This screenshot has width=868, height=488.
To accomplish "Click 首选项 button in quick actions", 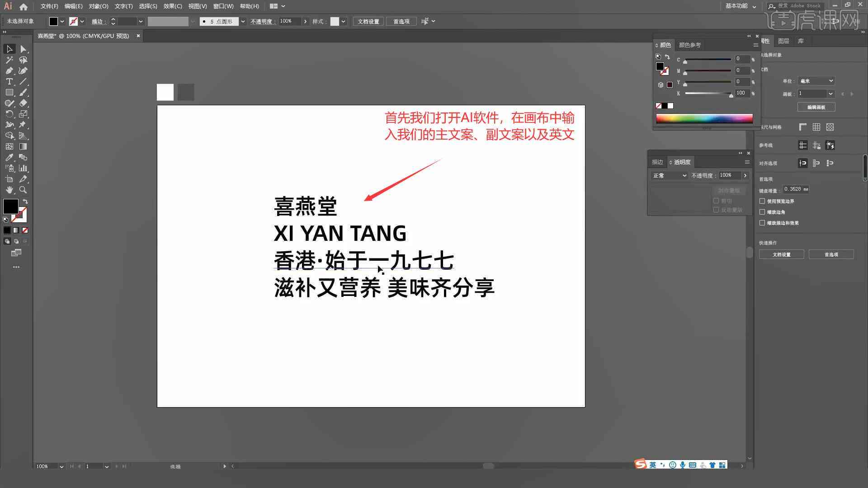I will pos(832,254).
